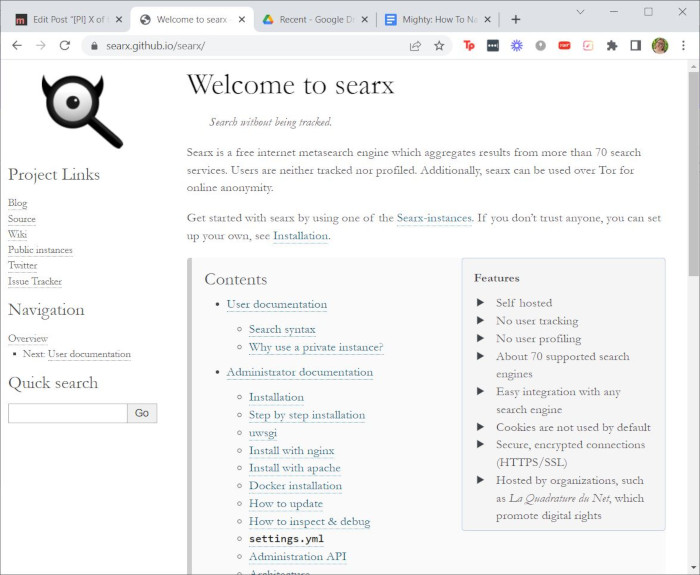Viewport: 700px width, 575px height.
Task: Open the Docker installation link
Action: (296, 486)
